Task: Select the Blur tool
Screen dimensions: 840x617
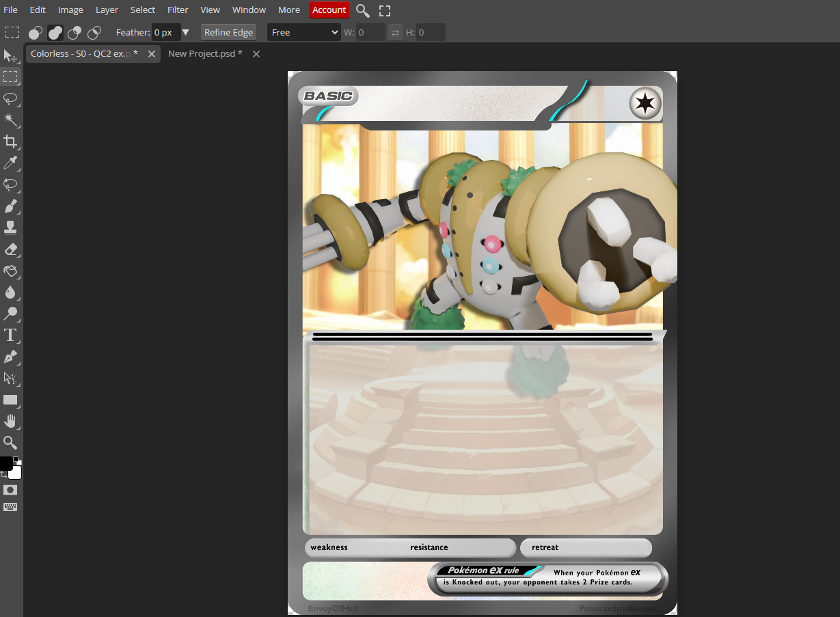Action: [x=10, y=292]
